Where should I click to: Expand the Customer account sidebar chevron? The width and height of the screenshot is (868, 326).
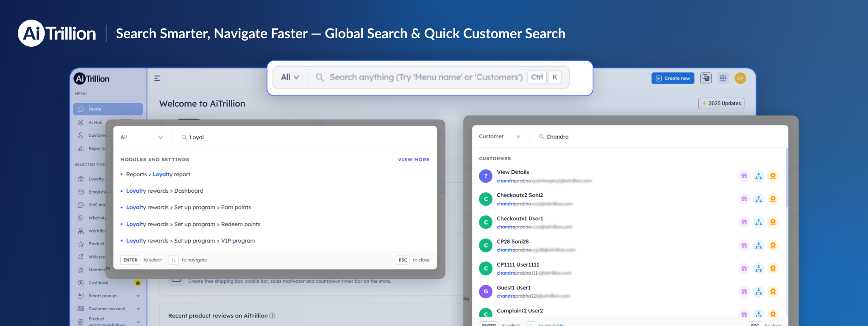[138, 309]
